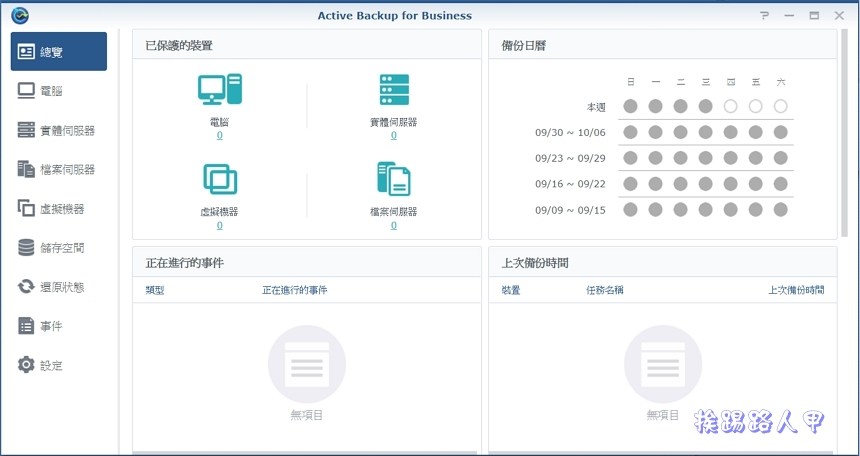Screen dimensions: 860x456
Task: Click the 事件 list icon in sidebar
Action: coord(26,326)
